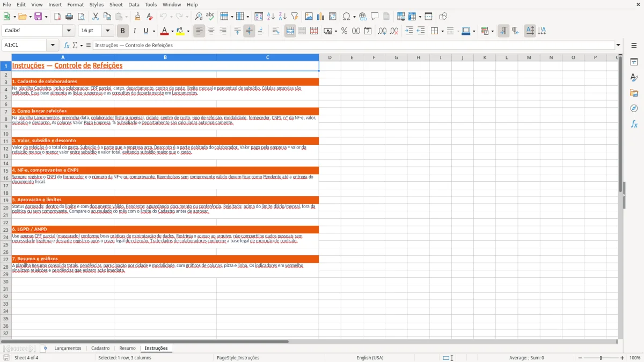Click the Insert Comment icon
The height and width of the screenshot is (362, 644).
[375, 17]
